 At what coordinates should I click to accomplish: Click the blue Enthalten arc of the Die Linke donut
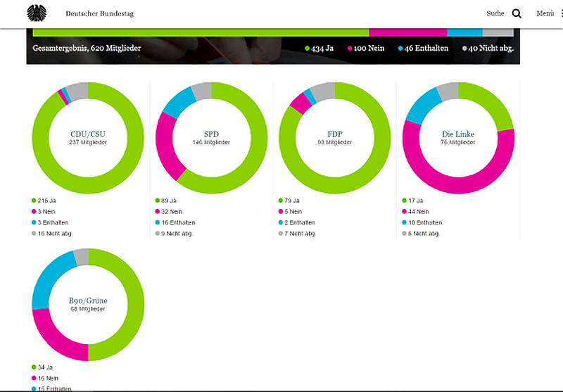pos(422,106)
